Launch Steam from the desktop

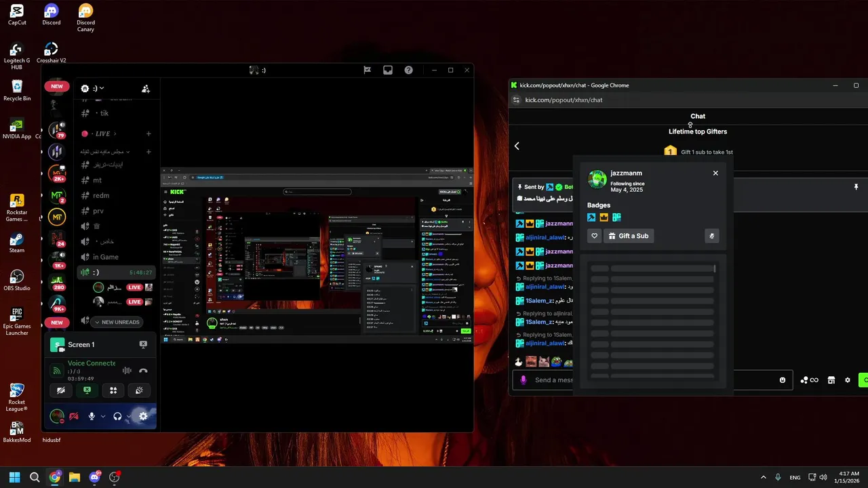pyautogui.click(x=17, y=243)
